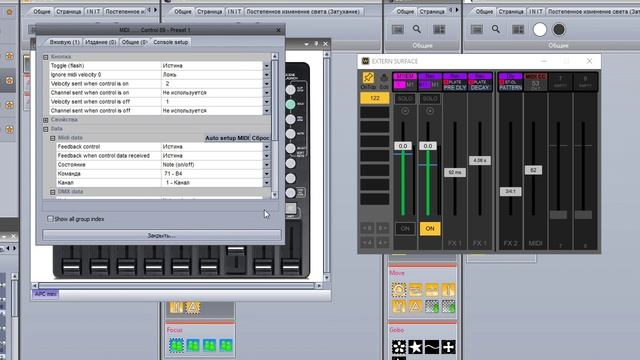Click the pin icon of the console panel
Screen dimensions: 640x360
tap(316, 44)
